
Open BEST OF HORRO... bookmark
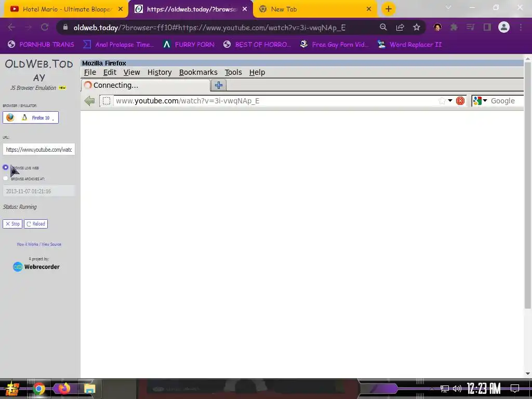257,45
